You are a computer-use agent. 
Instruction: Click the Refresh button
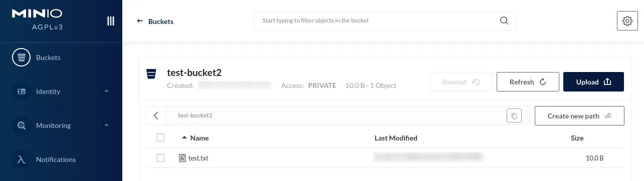click(x=528, y=82)
